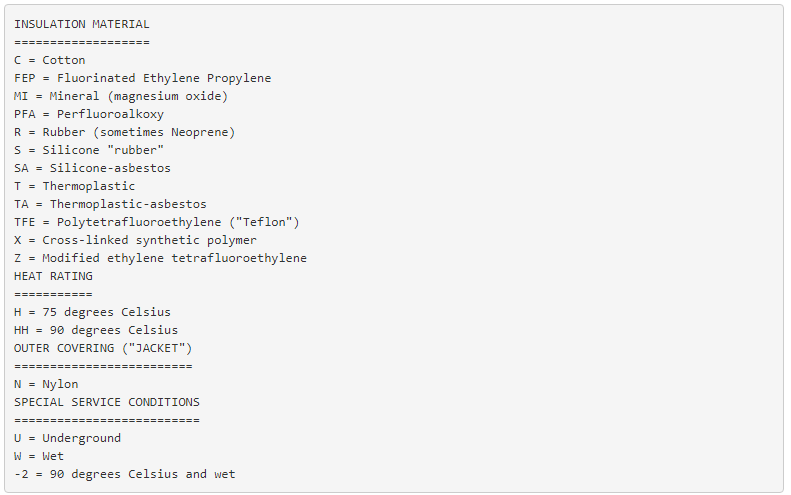Select the MI Mineral magnesium oxide line

[121, 96]
